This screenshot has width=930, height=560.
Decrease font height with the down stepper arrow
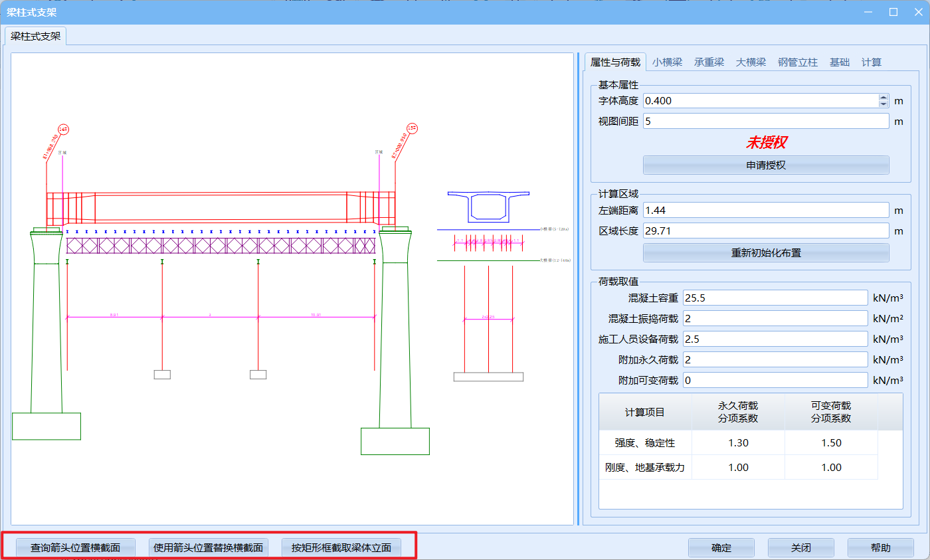(x=883, y=104)
